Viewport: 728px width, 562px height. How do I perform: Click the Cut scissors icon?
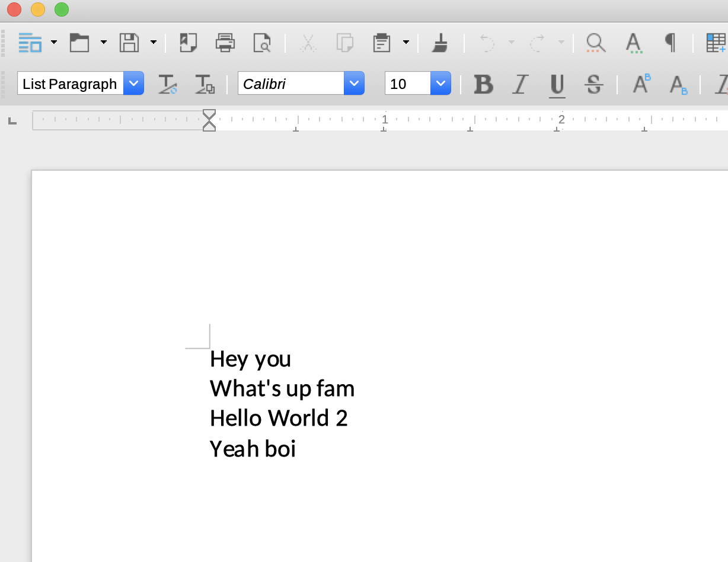pos(307,43)
